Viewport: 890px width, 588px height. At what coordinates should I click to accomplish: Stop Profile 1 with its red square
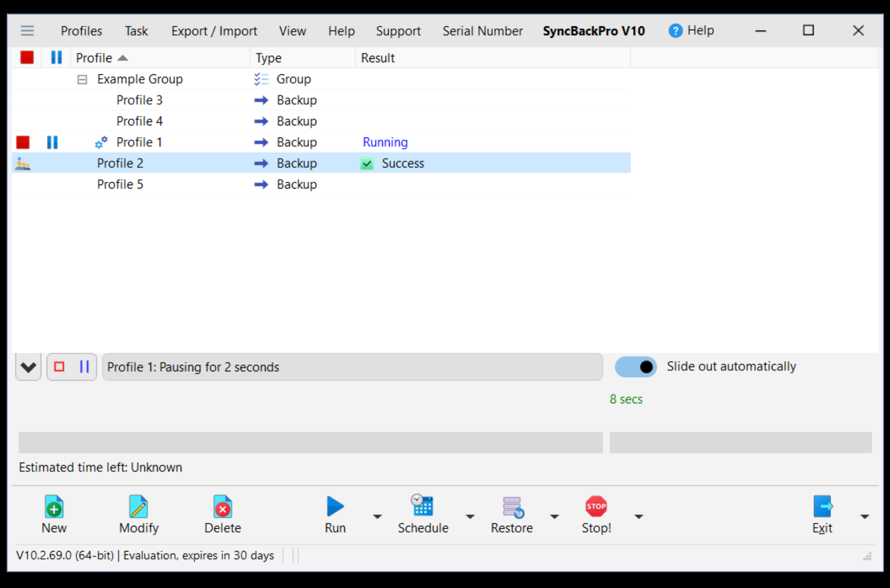[x=23, y=142]
